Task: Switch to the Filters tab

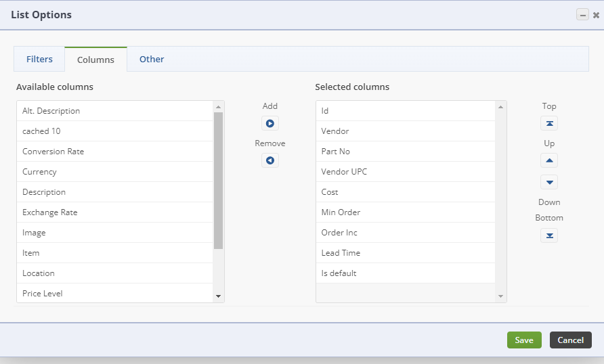Action: tap(39, 59)
